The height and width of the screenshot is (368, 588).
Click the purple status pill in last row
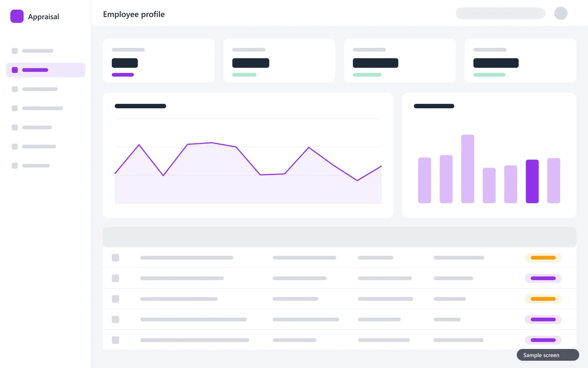pyautogui.click(x=543, y=340)
